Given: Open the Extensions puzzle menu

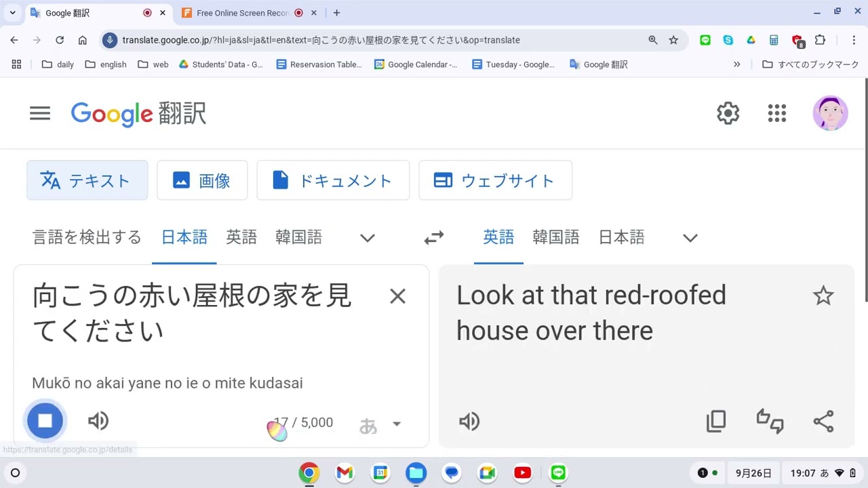Looking at the screenshot, I should click(820, 40).
